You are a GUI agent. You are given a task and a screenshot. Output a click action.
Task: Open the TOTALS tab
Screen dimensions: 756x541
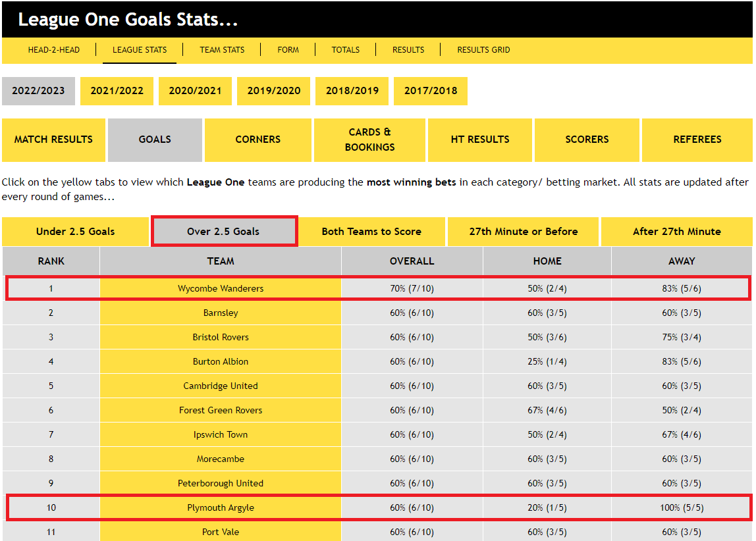point(346,49)
